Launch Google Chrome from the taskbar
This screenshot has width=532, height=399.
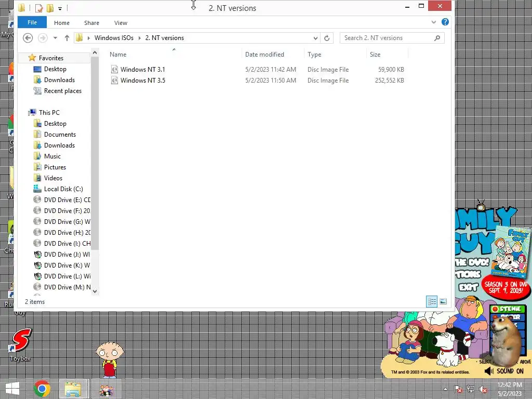coord(42,389)
